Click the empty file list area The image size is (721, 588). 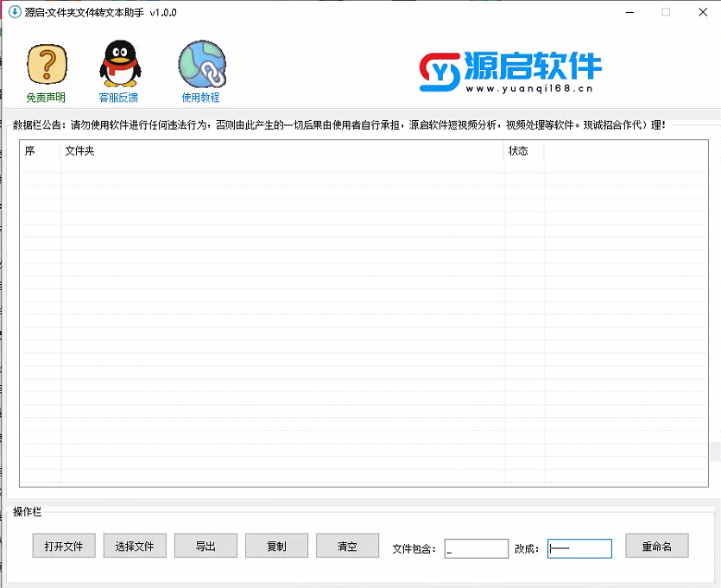click(363, 328)
